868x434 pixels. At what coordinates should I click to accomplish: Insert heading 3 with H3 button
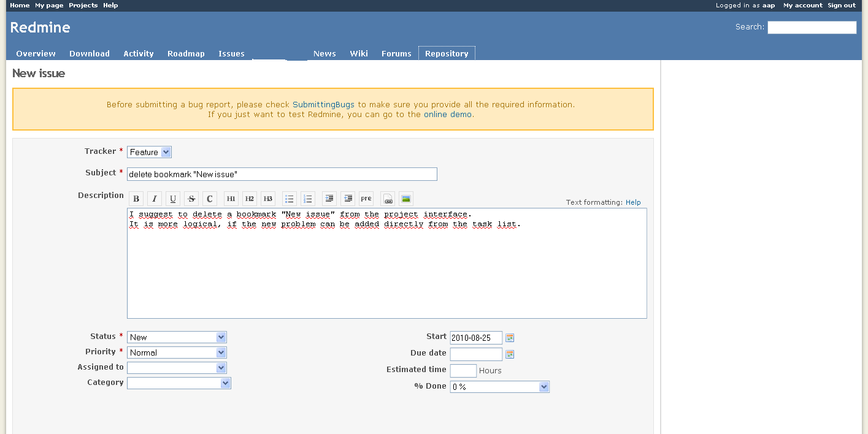[268, 199]
